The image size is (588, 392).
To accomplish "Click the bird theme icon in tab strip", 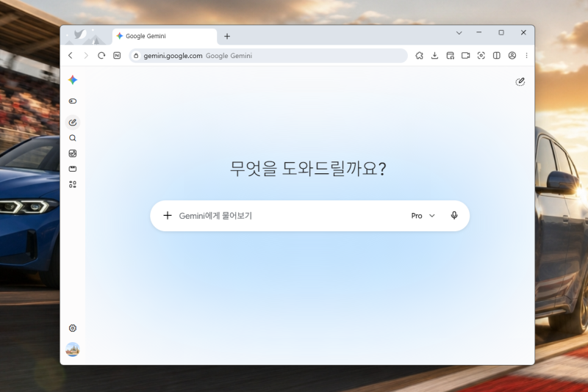I will [x=80, y=35].
